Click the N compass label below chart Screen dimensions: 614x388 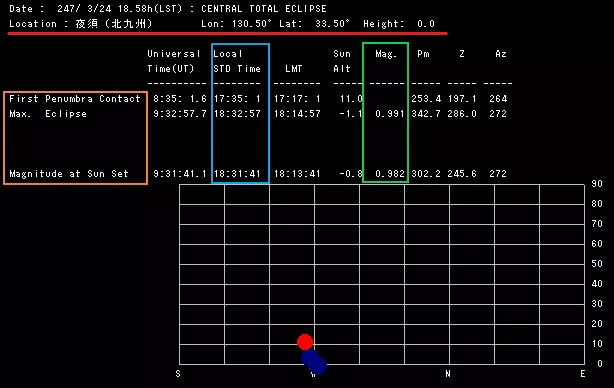[448, 374]
